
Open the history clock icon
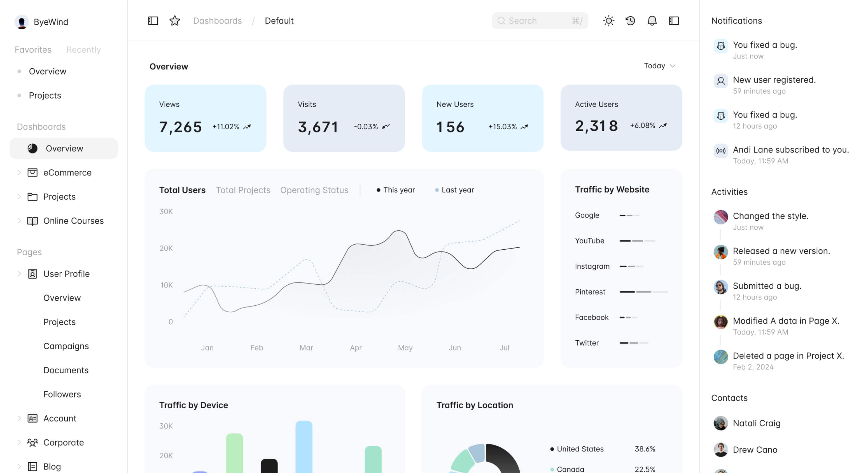tap(630, 21)
